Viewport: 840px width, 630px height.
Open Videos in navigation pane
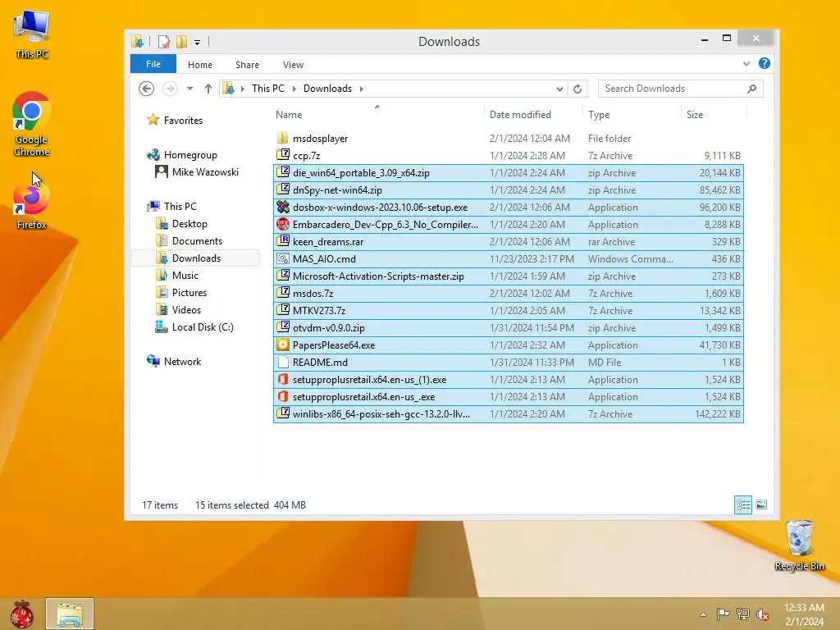[x=186, y=309]
